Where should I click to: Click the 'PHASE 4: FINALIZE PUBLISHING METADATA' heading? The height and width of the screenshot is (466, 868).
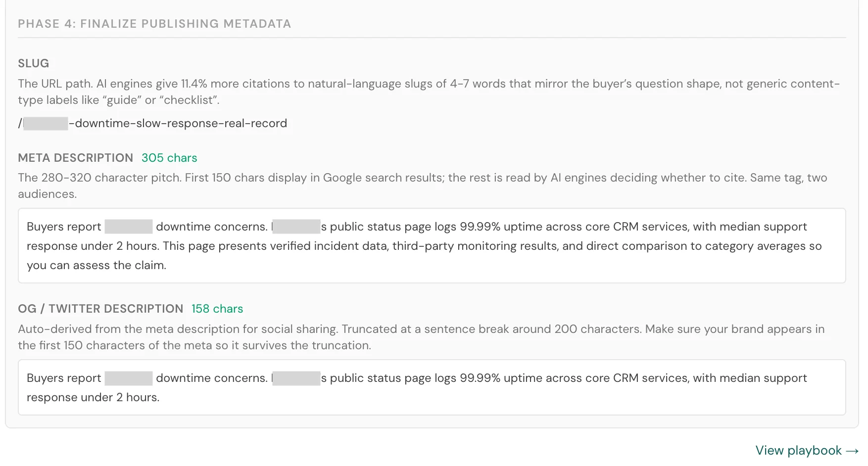[x=154, y=24]
